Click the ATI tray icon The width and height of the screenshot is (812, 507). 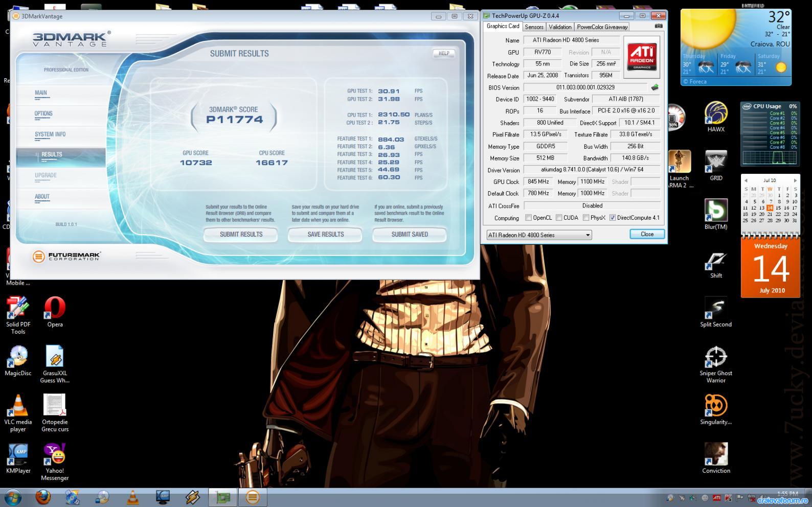coord(716,498)
